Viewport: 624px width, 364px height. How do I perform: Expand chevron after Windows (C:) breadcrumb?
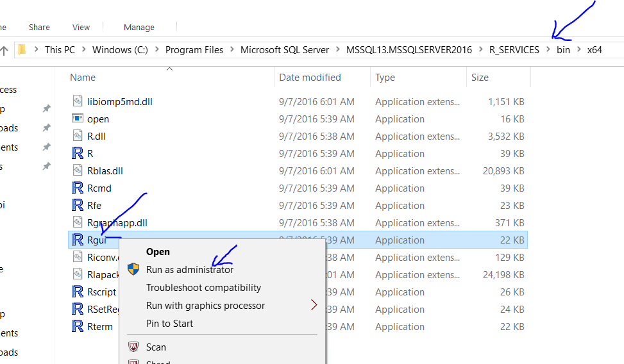coord(156,49)
